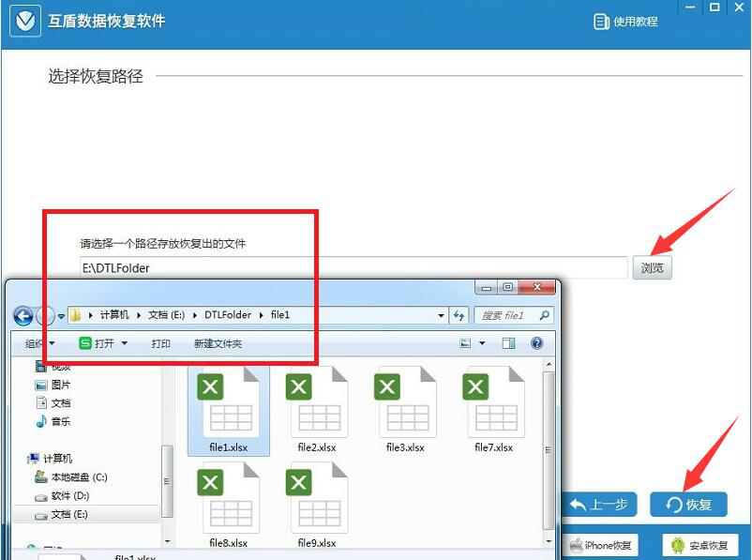The width and height of the screenshot is (752, 560).
Task: Open the recent locations dropdown arrow
Action: pyautogui.click(x=61, y=316)
